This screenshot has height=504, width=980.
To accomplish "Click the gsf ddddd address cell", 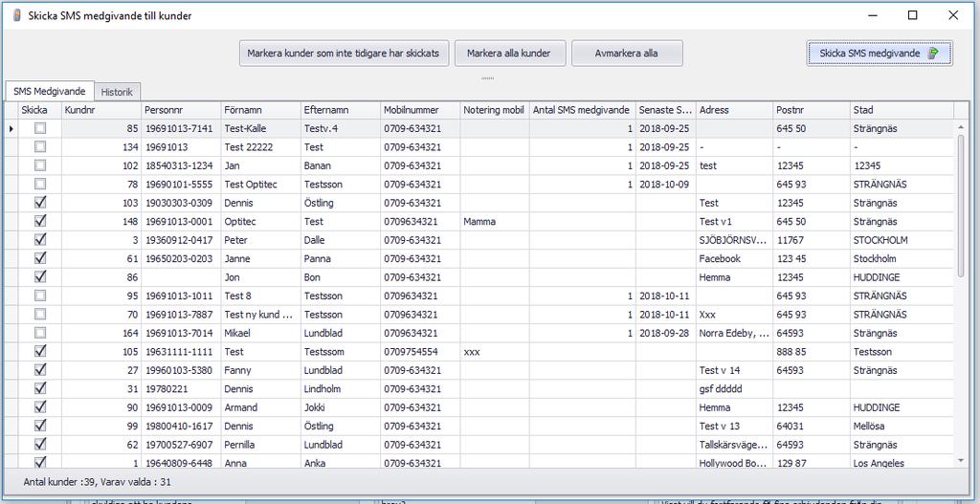I will click(x=734, y=388).
